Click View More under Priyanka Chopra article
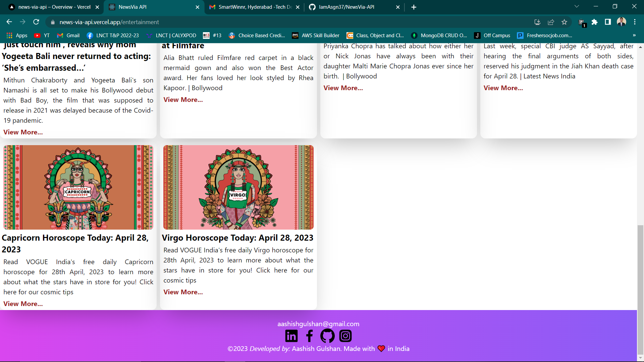Image resolution: width=644 pixels, height=362 pixels. (x=343, y=88)
